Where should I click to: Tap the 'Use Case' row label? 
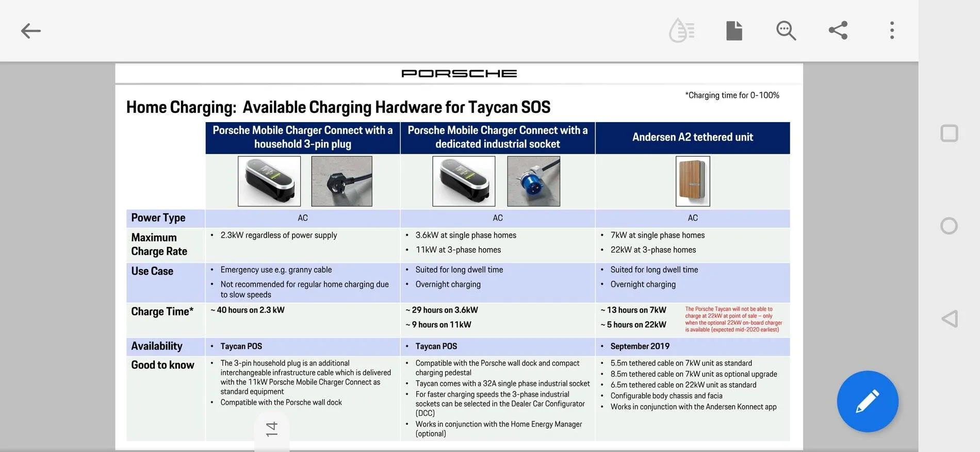(x=152, y=271)
